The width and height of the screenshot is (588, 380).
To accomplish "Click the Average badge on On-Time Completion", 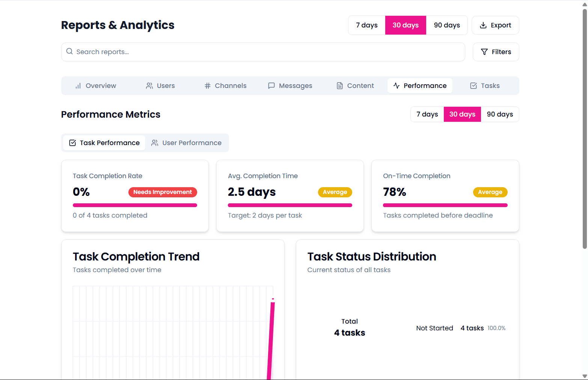I will [x=490, y=192].
